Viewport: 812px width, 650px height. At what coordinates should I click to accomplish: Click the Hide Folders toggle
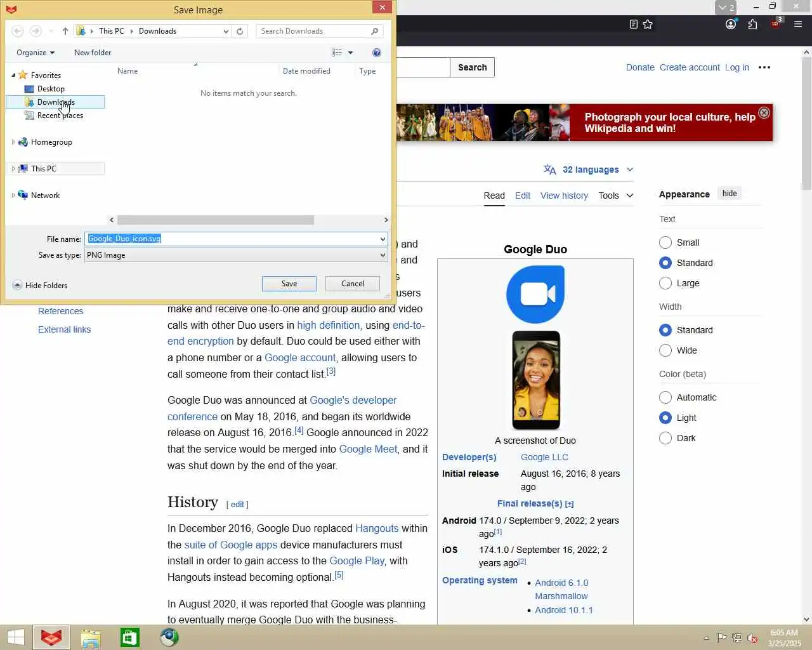point(40,286)
